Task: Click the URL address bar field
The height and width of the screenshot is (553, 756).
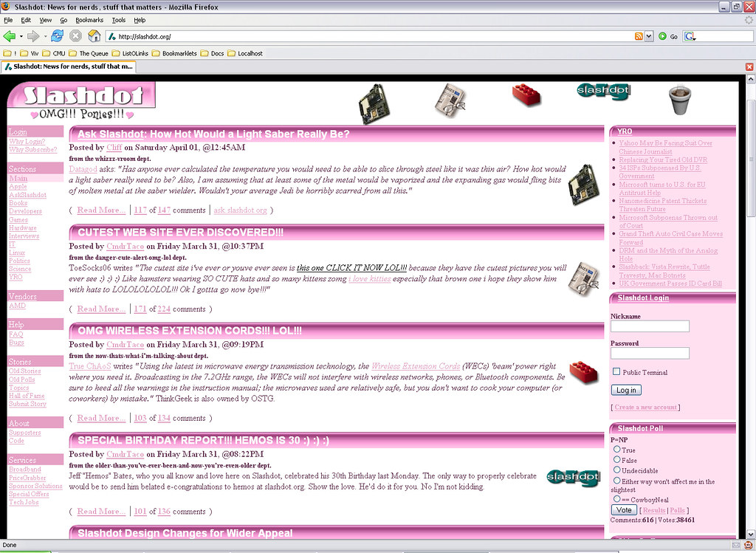Action: 371,36
